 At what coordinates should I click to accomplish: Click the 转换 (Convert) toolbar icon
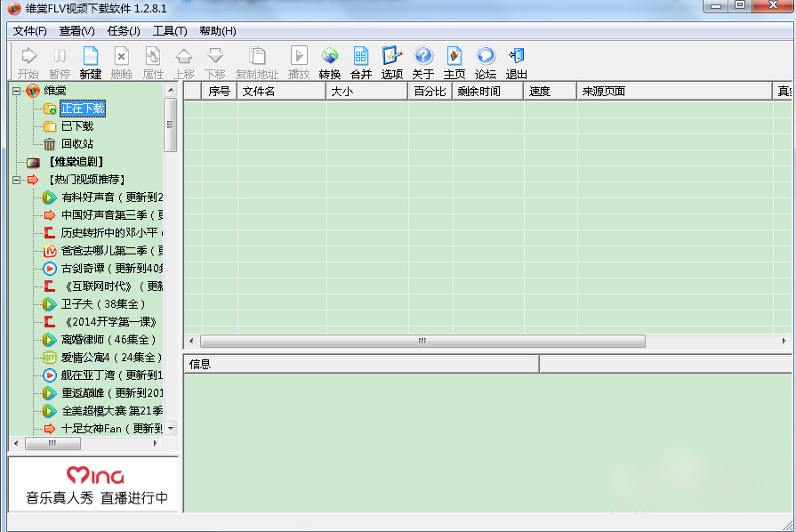tap(329, 59)
